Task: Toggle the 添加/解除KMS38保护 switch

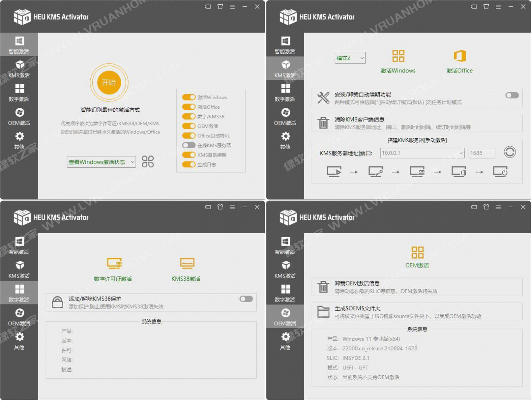Action: click(246, 299)
